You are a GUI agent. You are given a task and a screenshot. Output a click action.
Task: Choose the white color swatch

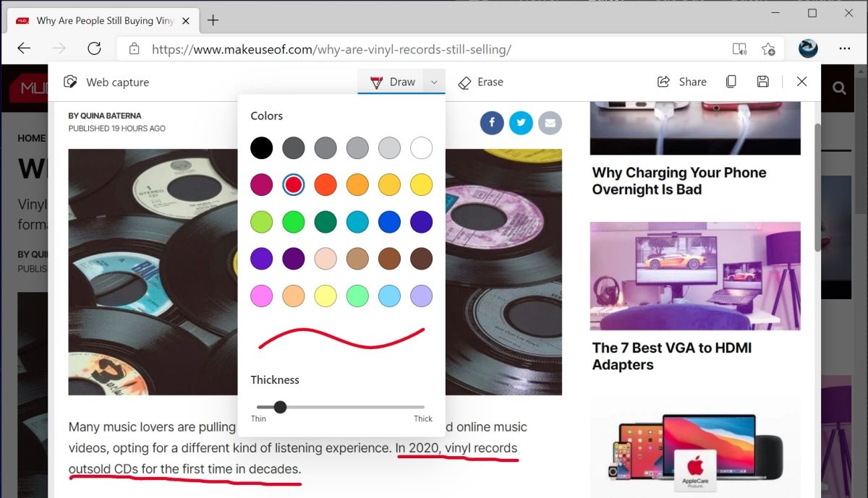(421, 147)
